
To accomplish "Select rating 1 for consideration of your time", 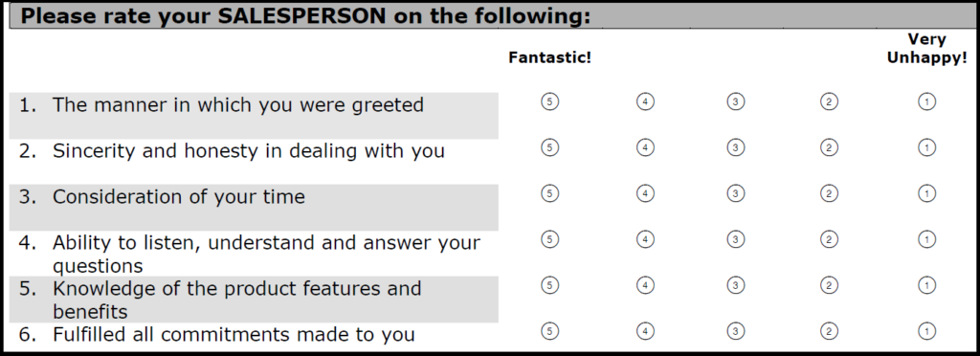I will (926, 193).
